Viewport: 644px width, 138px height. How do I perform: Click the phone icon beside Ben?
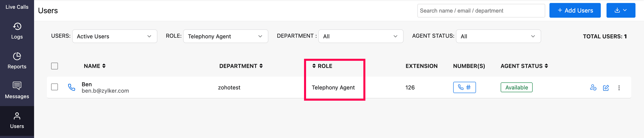(72, 87)
